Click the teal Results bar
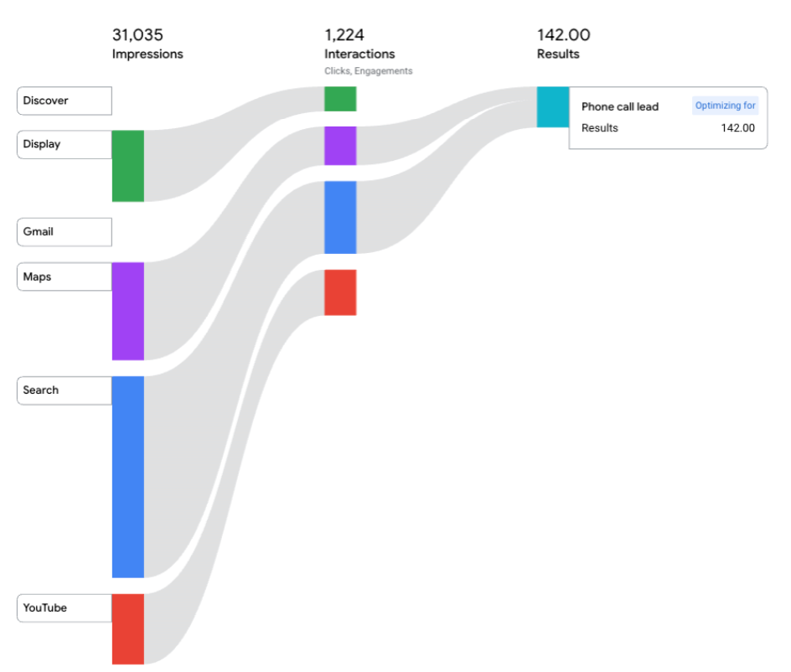The height and width of the screenshot is (672, 791). click(x=552, y=107)
